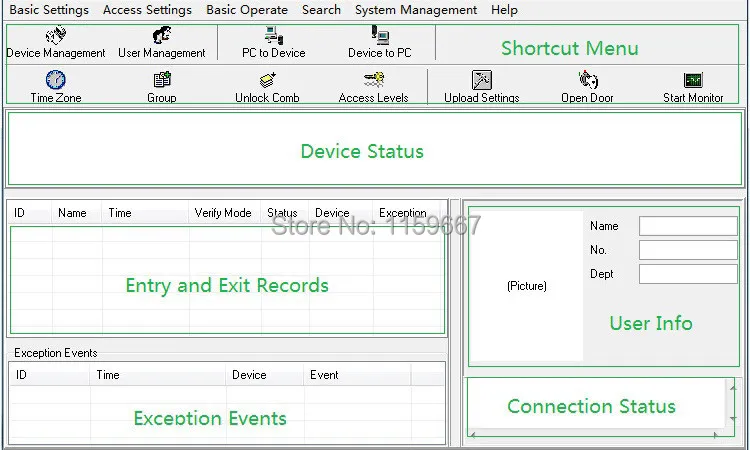Image resolution: width=750 pixels, height=450 pixels.
Task: Click the Open Door icon
Action: [x=588, y=80]
